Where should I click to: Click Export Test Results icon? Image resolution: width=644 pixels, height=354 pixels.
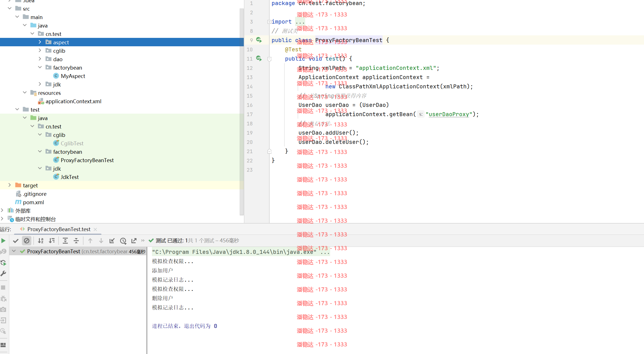pos(134,241)
